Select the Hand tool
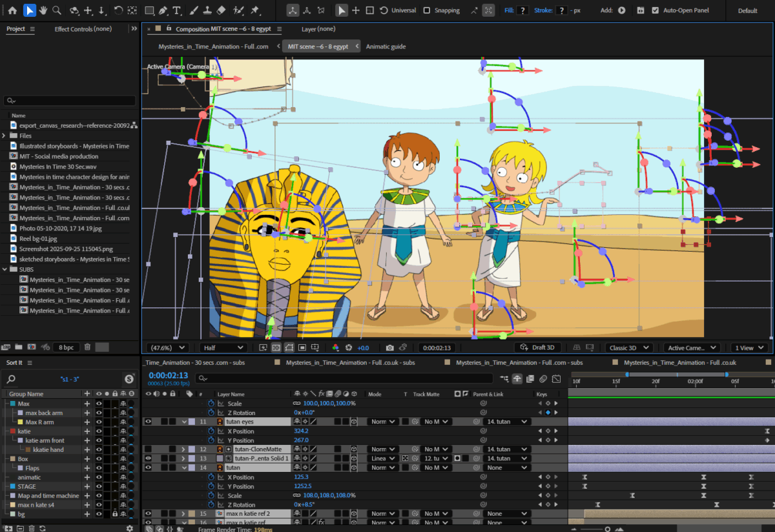 pos(43,10)
